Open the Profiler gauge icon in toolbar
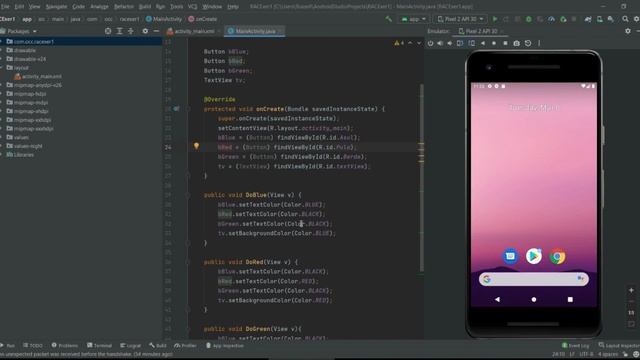Viewport: 640px width, 360px height. coord(551,19)
